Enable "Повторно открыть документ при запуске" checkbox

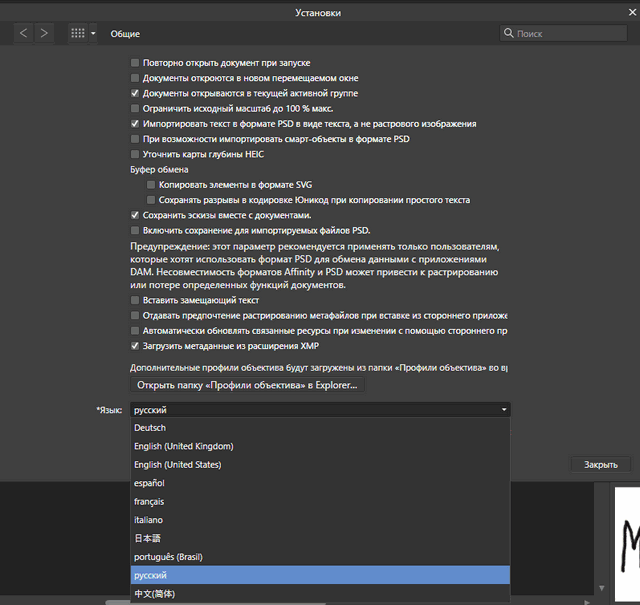click(136, 62)
